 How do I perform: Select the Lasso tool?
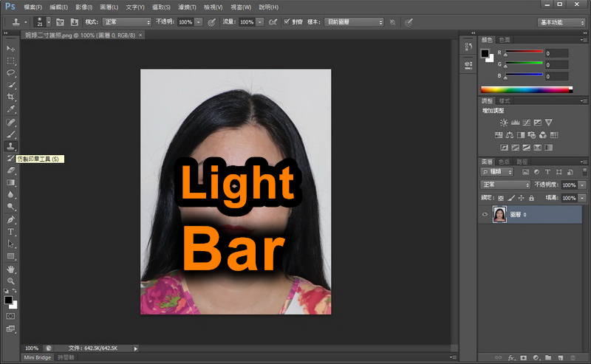click(x=11, y=73)
